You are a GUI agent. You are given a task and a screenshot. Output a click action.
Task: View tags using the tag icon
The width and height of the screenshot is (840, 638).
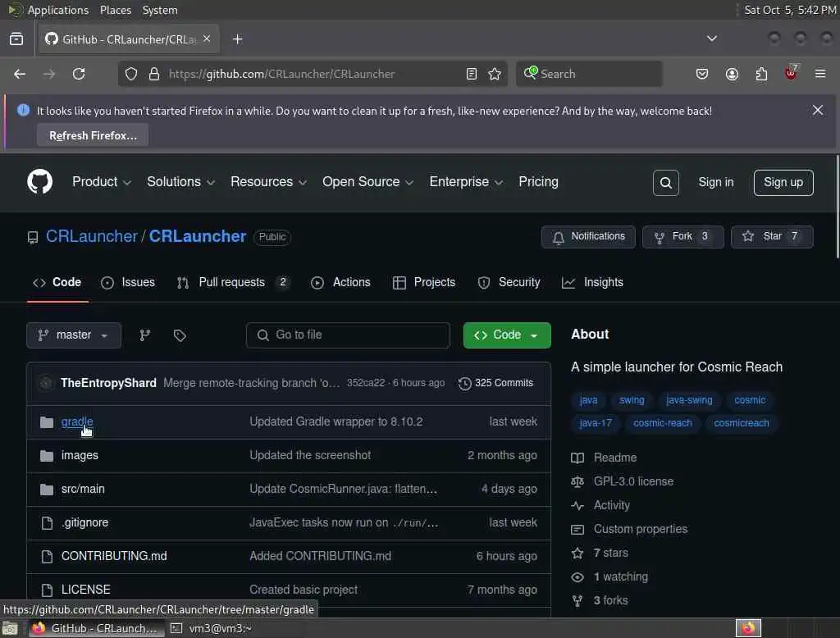tap(180, 335)
